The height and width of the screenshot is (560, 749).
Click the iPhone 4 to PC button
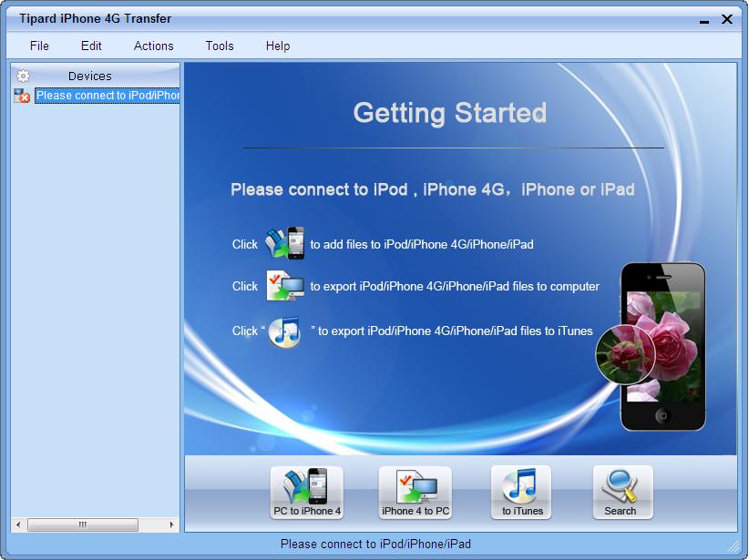(x=416, y=493)
